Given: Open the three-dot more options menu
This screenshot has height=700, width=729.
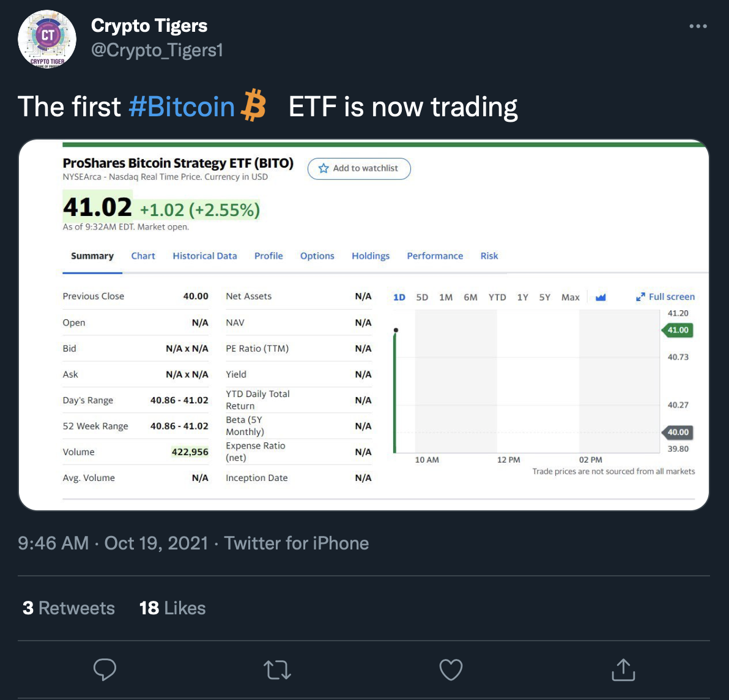Looking at the screenshot, I should point(698,26).
